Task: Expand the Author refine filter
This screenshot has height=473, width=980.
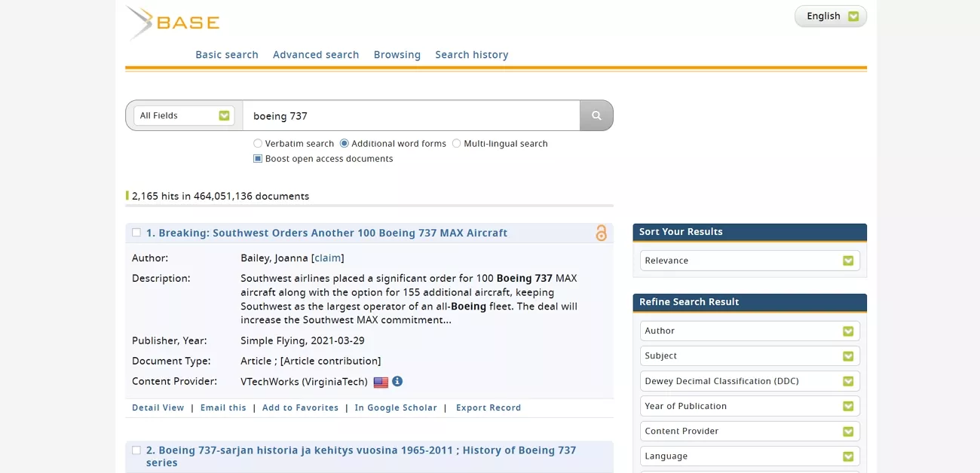Action: coord(749,331)
